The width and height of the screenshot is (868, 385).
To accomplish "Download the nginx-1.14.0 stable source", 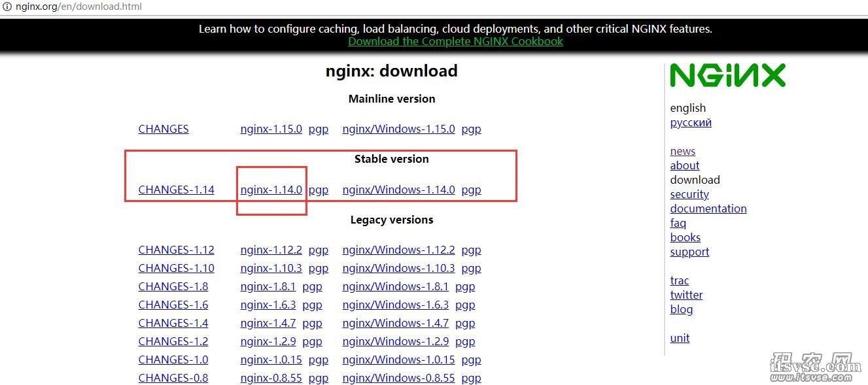I will click(x=271, y=190).
